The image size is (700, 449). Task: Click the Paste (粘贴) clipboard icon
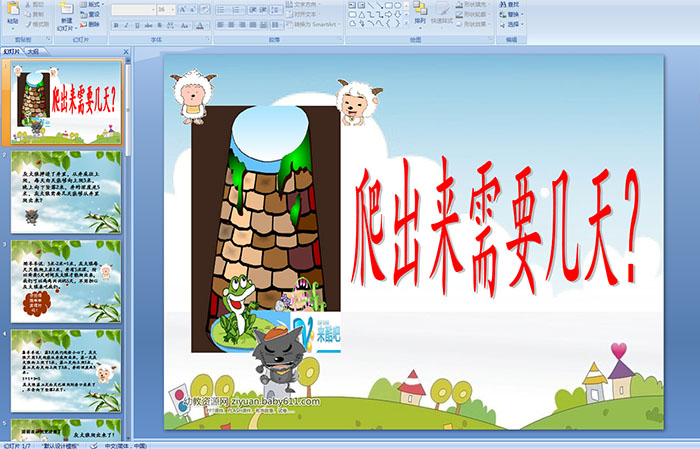point(13,8)
